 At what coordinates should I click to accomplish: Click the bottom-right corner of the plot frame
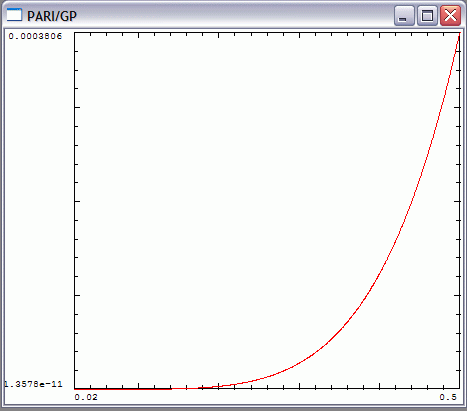pos(460,388)
